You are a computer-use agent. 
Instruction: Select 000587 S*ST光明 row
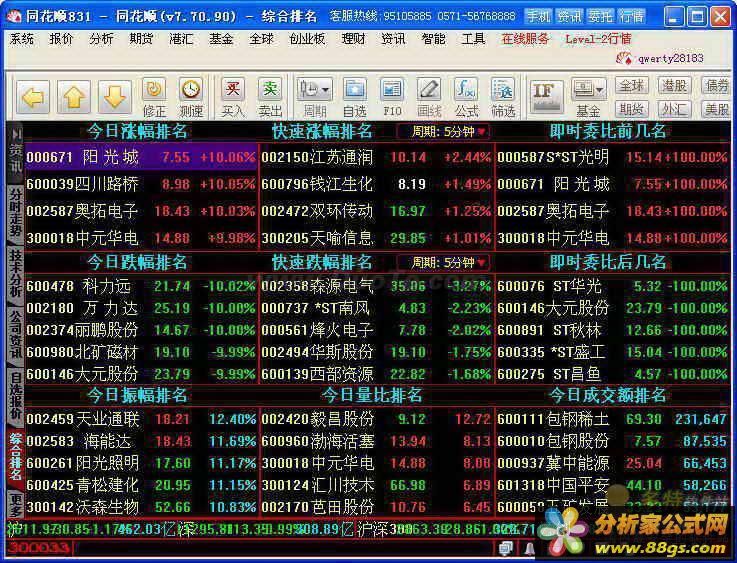[x=612, y=157]
